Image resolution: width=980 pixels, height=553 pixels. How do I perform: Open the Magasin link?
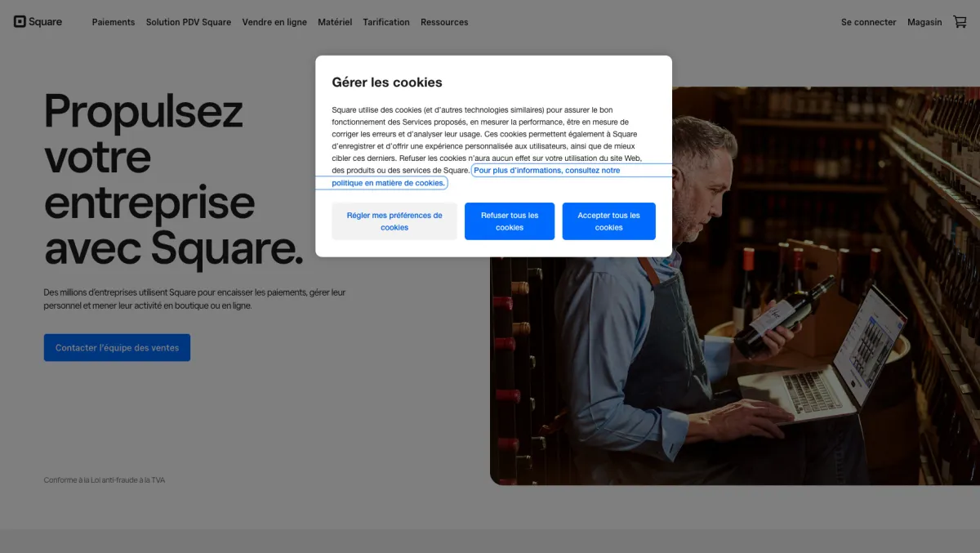point(924,22)
